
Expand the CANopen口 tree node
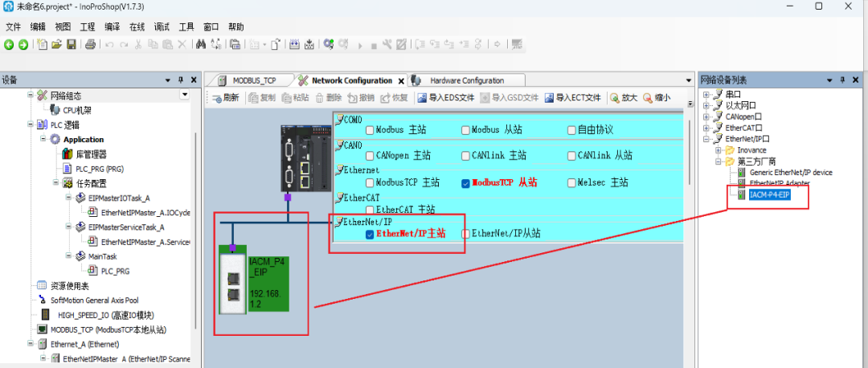706,117
